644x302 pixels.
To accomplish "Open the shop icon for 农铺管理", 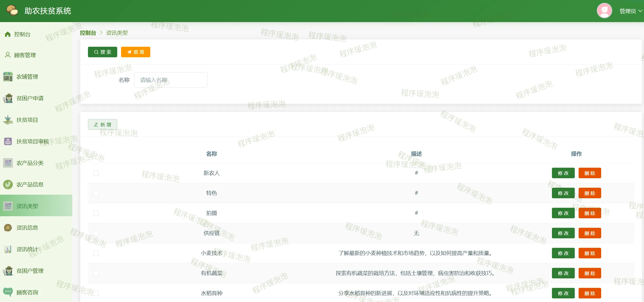I will pos(8,77).
